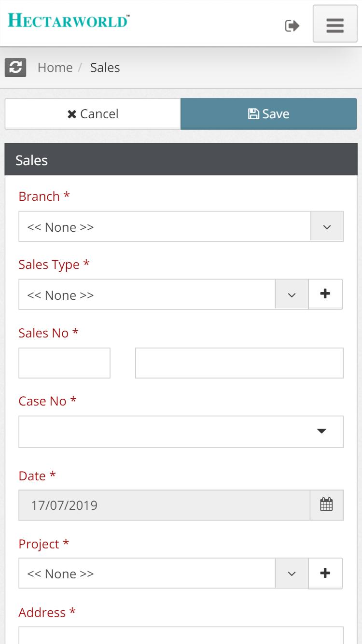This screenshot has height=644, width=362.
Task: Focus the wider Sales No field
Action: 239,363
